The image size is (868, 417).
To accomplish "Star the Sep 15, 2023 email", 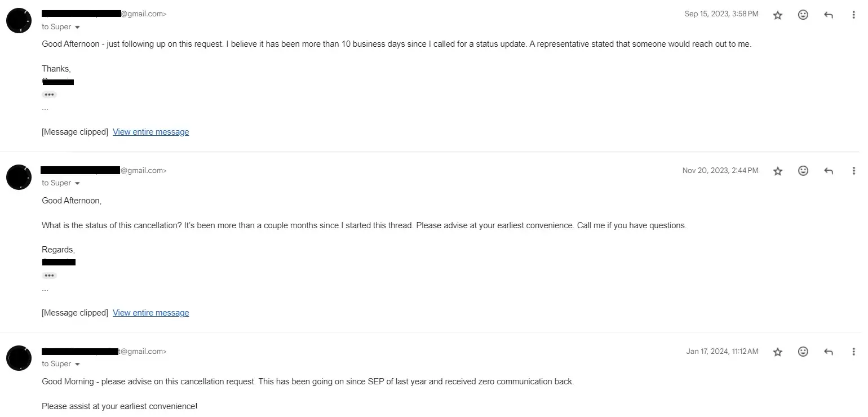I will click(x=778, y=15).
